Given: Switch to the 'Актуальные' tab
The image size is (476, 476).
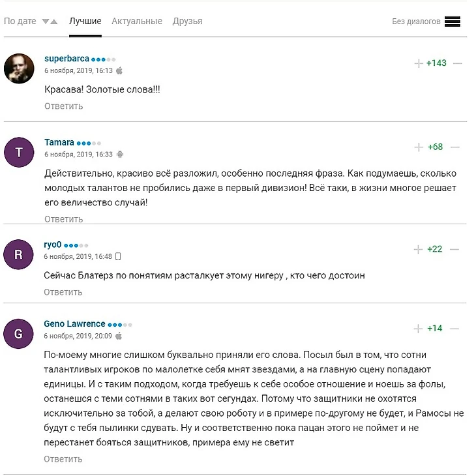Looking at the screenshot, I should 137,22.
